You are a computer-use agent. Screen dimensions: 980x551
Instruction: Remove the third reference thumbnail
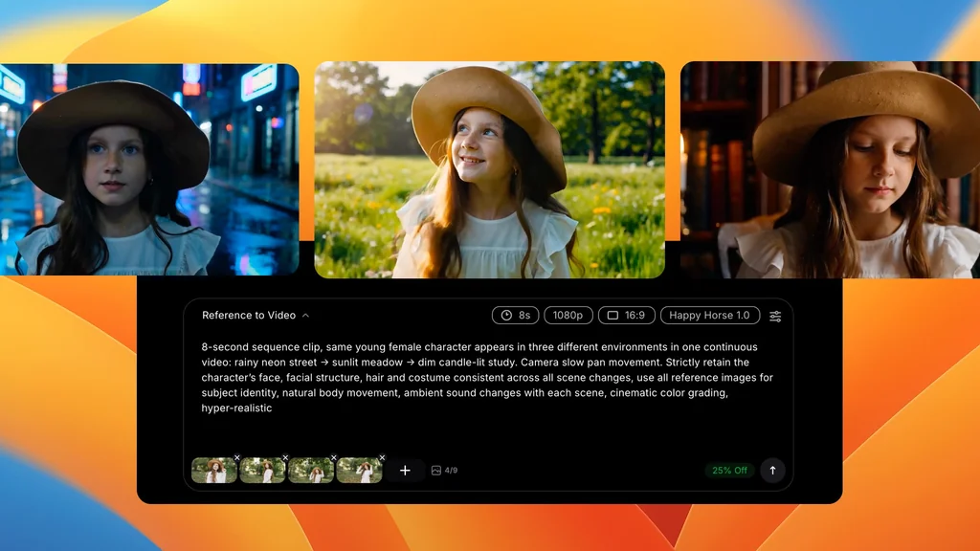[x=334, y=458]
